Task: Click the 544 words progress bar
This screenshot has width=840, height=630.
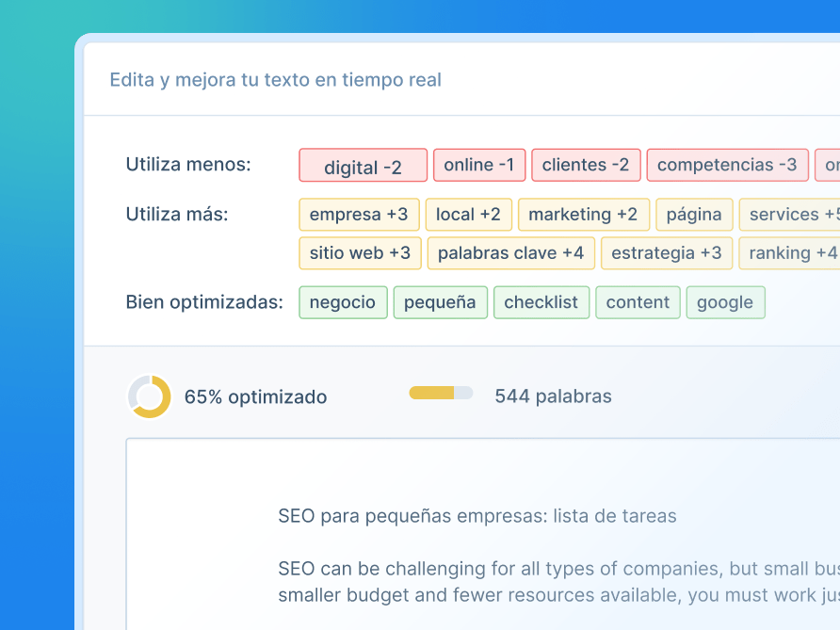Action: [441, 393]
